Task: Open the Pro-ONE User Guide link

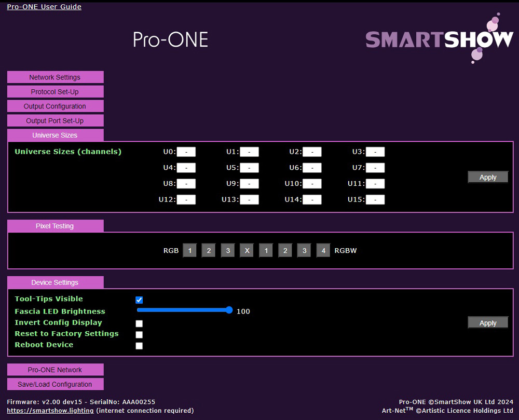Action: point(44,7)
